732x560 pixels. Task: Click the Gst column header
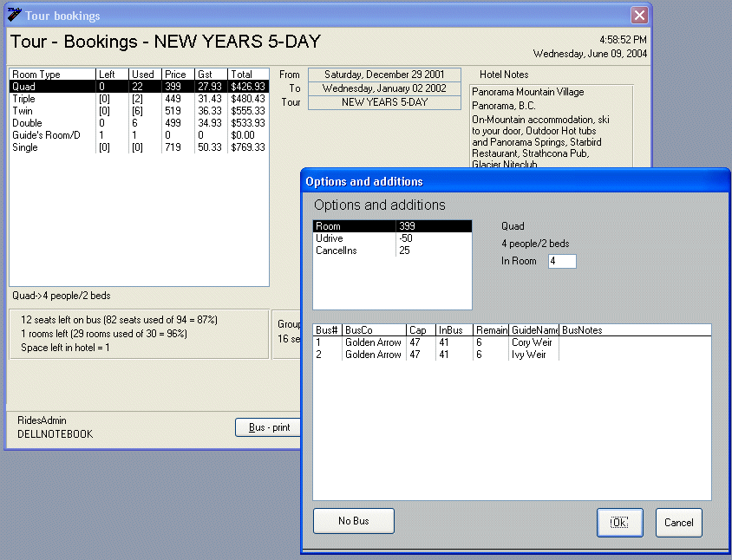211,75
